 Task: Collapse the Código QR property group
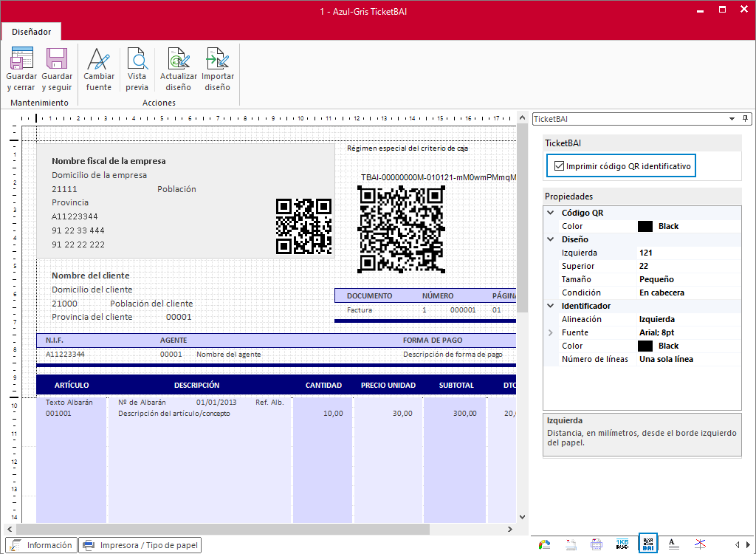tap(551, 212)
